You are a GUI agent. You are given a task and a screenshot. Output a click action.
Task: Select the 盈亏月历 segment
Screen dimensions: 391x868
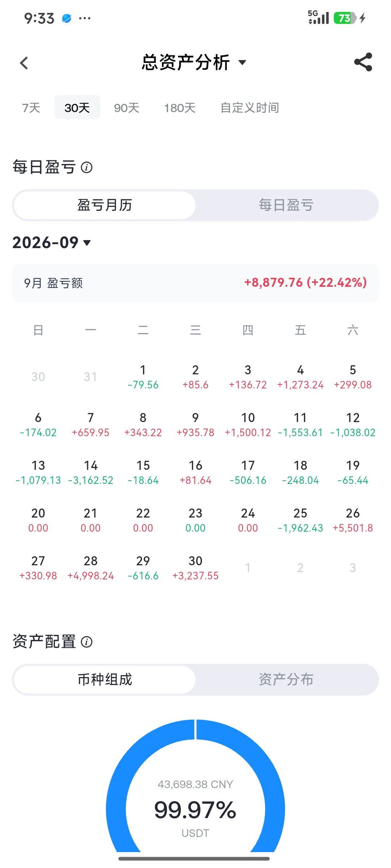[105, 205]
